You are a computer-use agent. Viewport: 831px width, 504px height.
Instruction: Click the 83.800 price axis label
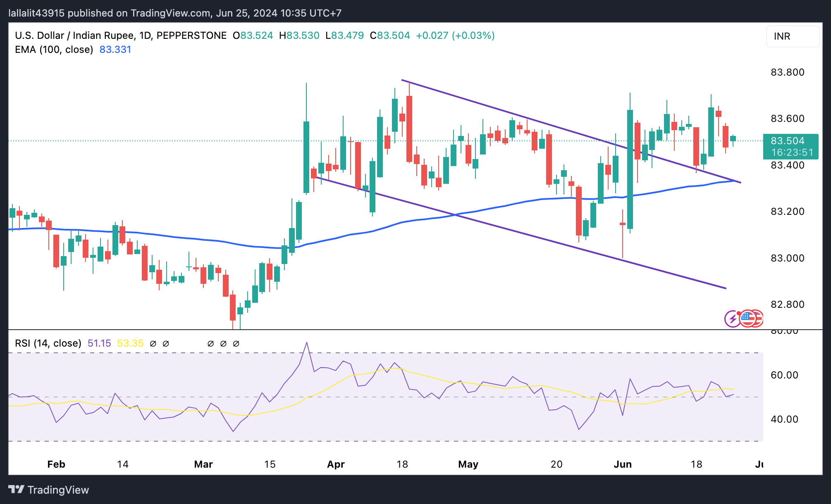[x=787, y=72]
